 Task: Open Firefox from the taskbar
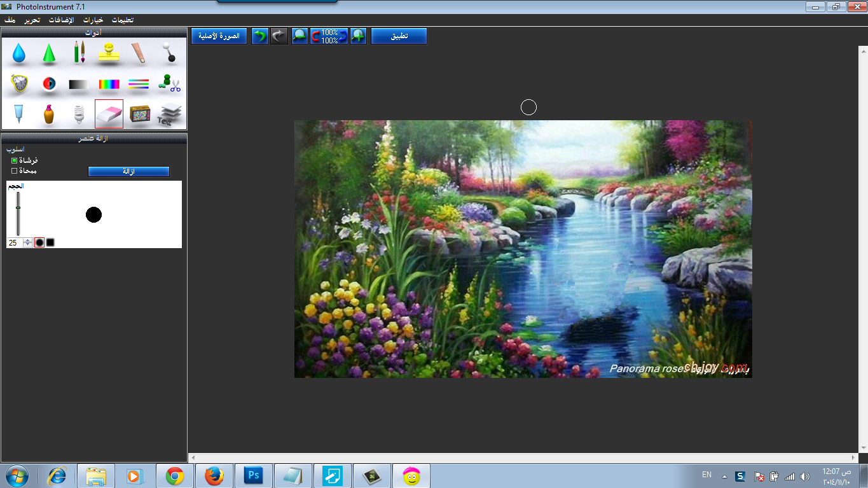pos(214,475)
